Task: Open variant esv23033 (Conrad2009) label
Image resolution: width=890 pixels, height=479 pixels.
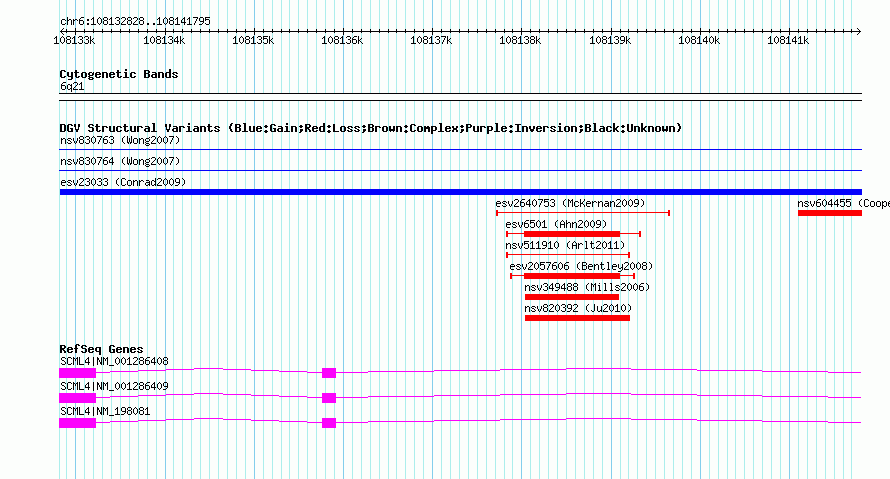Action: 123,182
